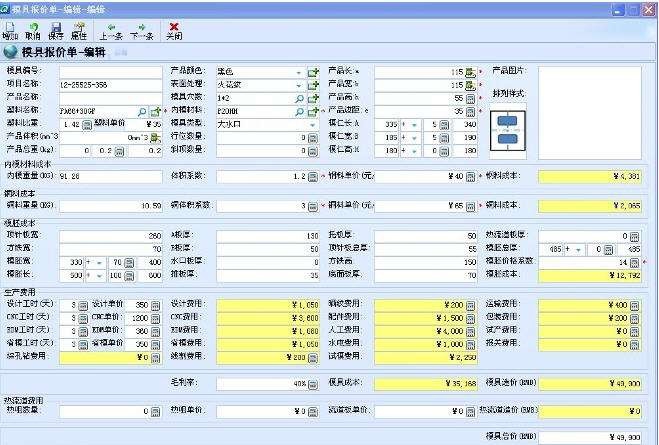659x445 pixels.
Task: Select the 排列样式 layout thumbnail
Action: [508, 129]
